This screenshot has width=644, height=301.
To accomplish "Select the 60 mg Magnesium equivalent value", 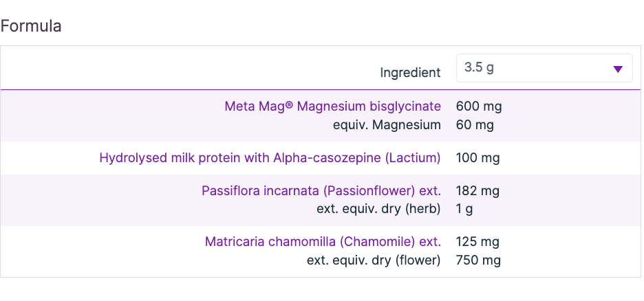I will coord(475,124).
